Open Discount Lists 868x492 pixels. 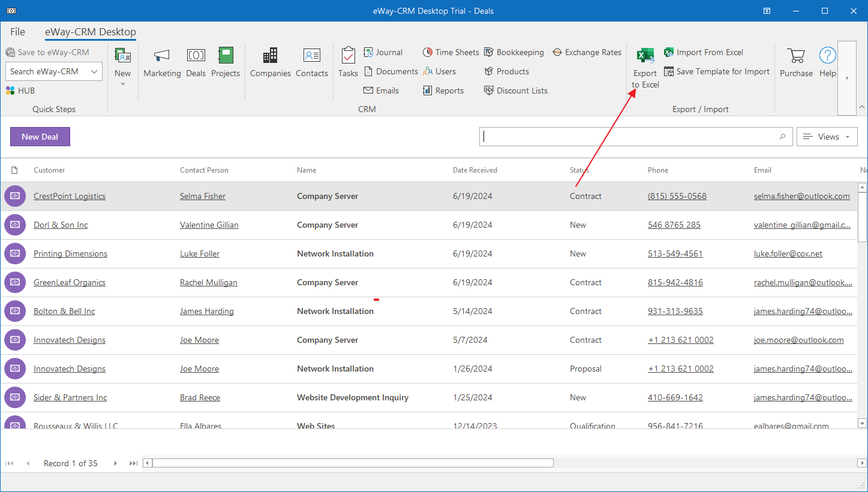(x=516, y=90)
